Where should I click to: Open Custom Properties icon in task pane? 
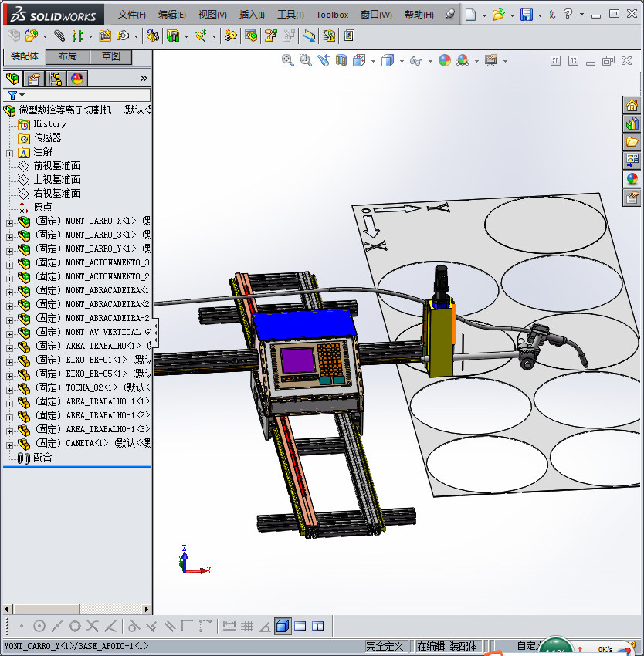tap(632, 198)
